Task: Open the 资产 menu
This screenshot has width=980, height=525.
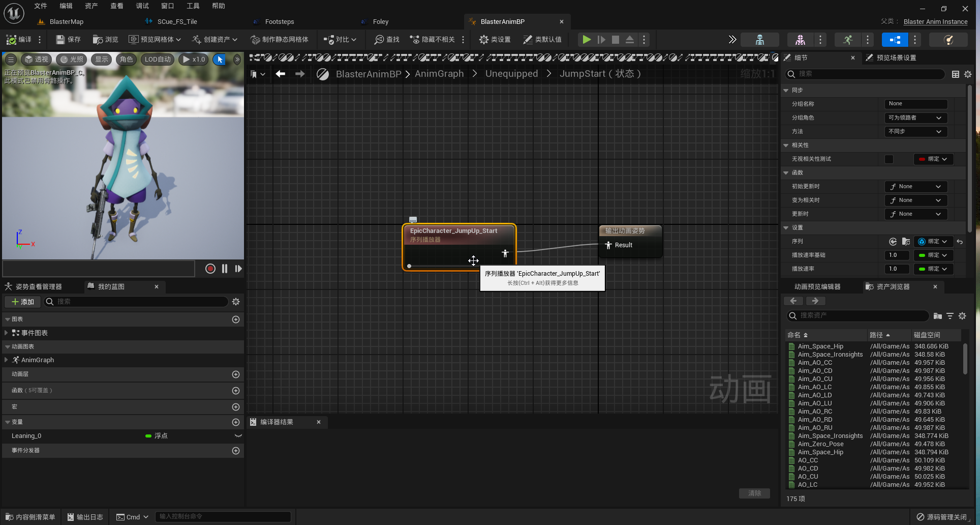Action: tap(91, 6)
